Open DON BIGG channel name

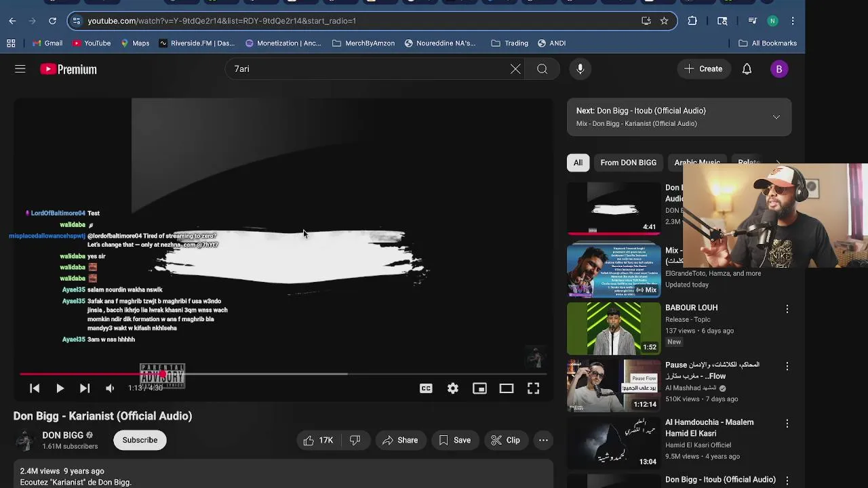(x=62, y=436)
